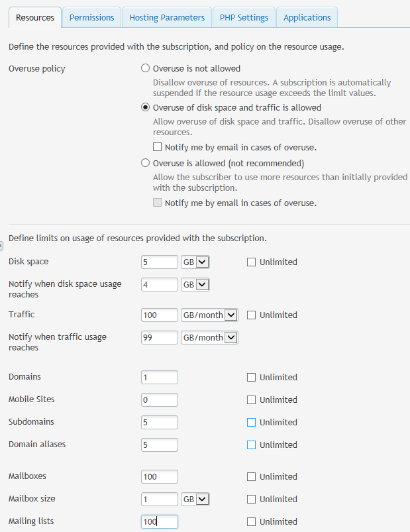The width and height of the screenshot is (410, 532).
Task: Switch to the Permissions tab
Action: [91, 18]
